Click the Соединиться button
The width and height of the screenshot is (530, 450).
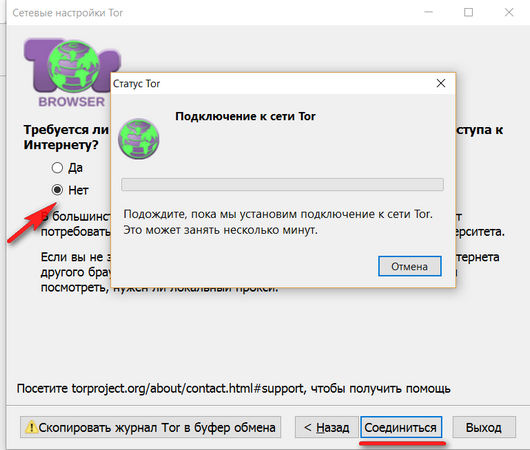click(401, 428)
